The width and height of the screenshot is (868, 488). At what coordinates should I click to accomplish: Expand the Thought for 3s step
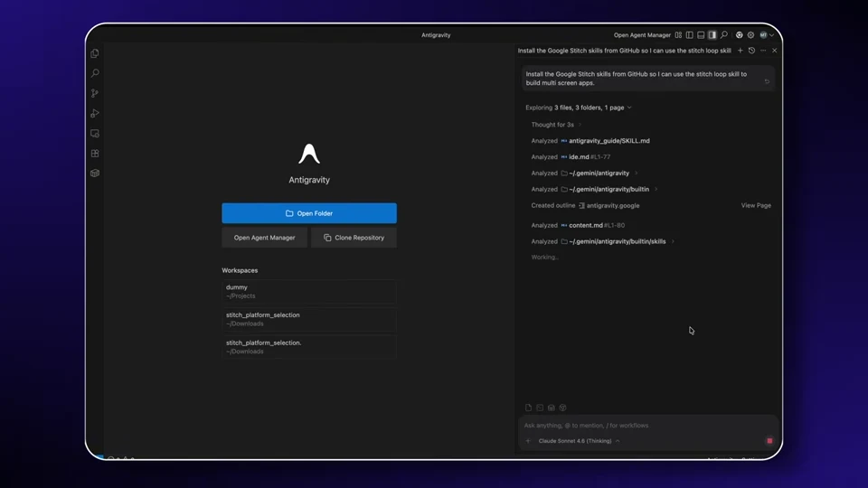click(556, 125)
